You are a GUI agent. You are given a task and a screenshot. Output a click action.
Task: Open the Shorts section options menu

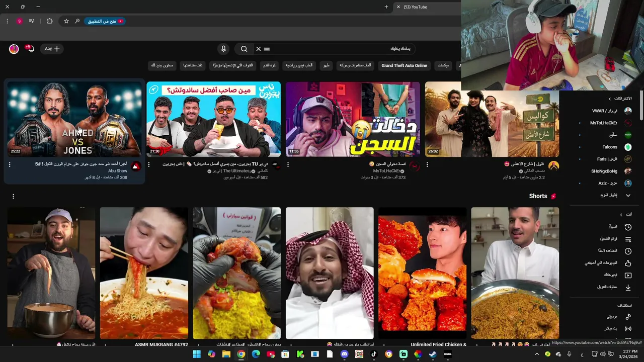tap(13, 196)
